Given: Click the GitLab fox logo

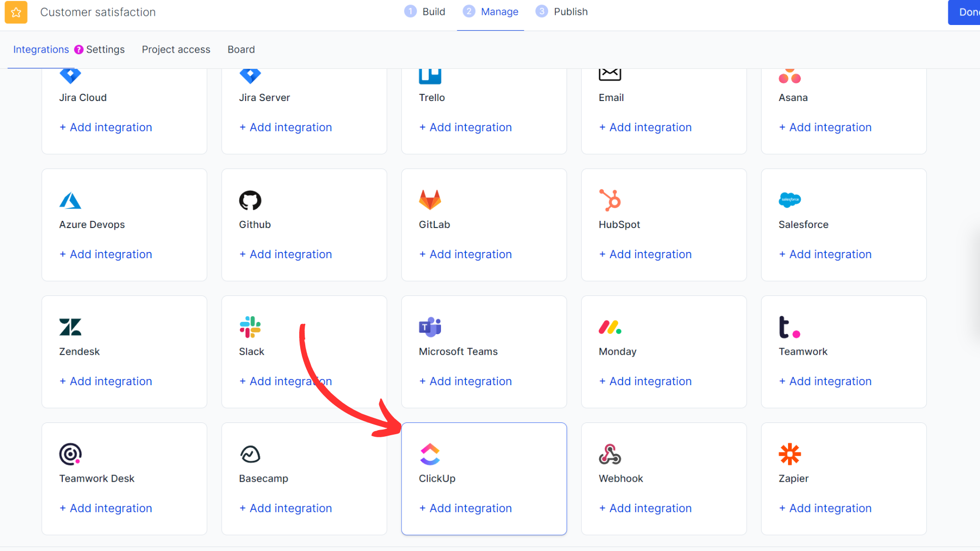Looking at the screenshot, I should [x=430, y=200].
